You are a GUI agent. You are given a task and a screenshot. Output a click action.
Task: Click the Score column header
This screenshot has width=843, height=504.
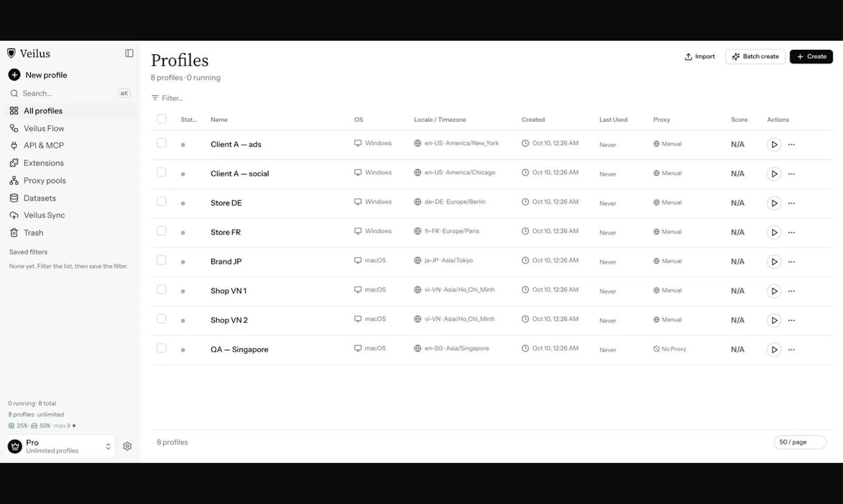(739, 120)
